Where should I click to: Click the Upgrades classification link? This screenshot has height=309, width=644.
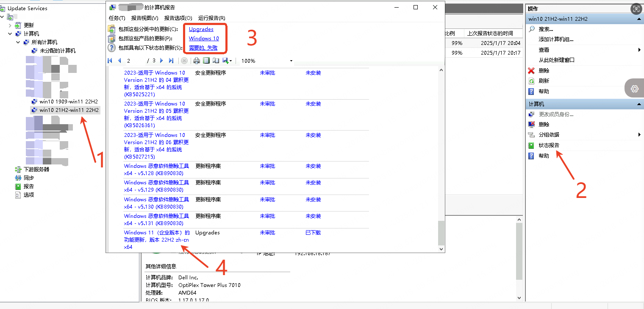[201, 29]
